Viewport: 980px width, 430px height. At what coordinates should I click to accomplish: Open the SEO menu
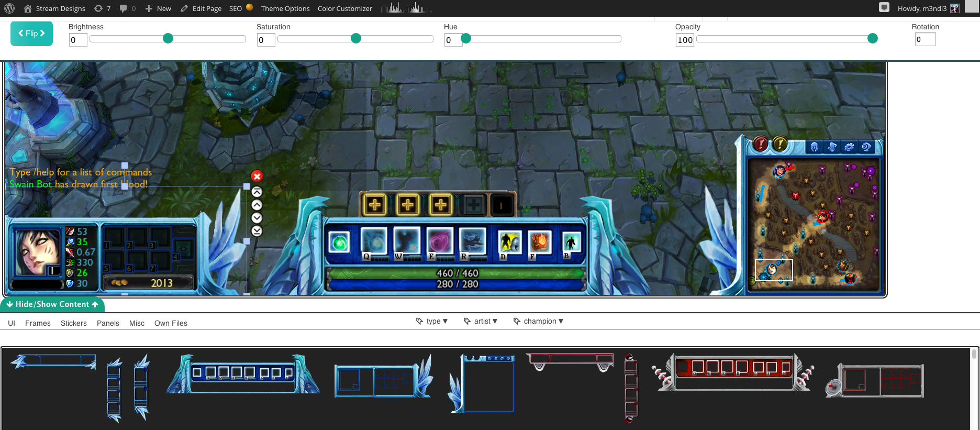pos(241,8)
